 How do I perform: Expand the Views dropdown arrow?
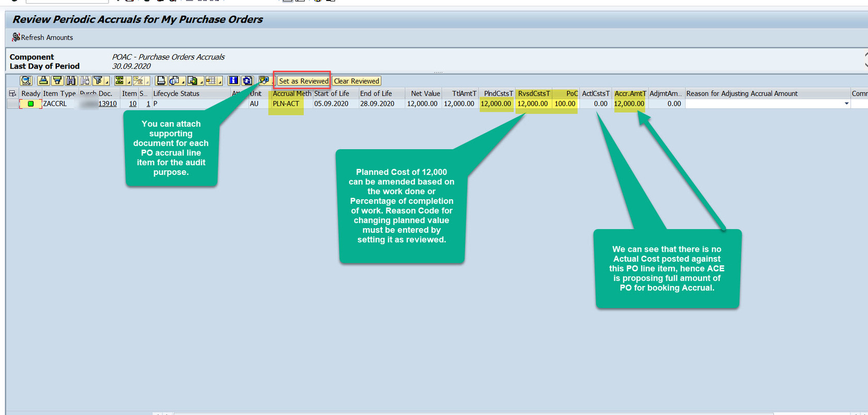[x=183, y=81]
